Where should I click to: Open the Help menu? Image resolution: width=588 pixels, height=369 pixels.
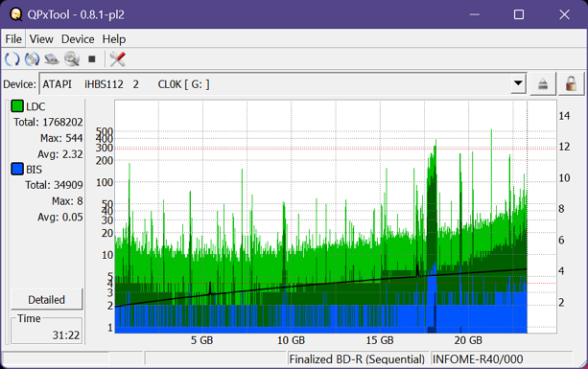tap(114, 39)
